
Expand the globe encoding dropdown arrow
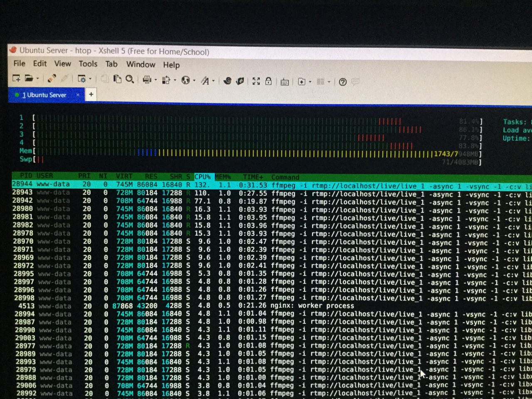pyautogui.click(x=194, y=81)
